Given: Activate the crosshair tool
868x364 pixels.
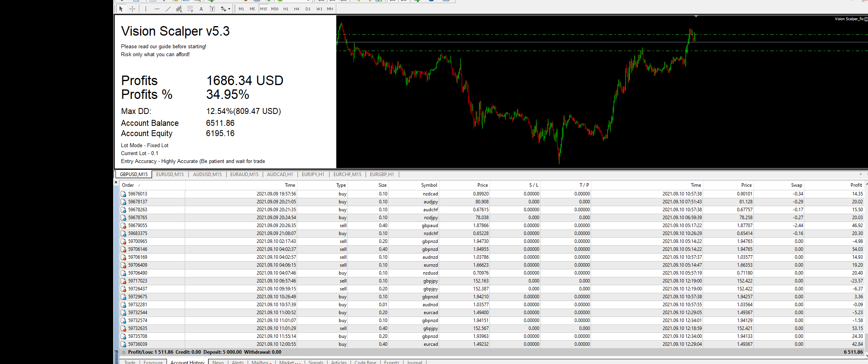Looking at the screenshot, I should point(133,9).
